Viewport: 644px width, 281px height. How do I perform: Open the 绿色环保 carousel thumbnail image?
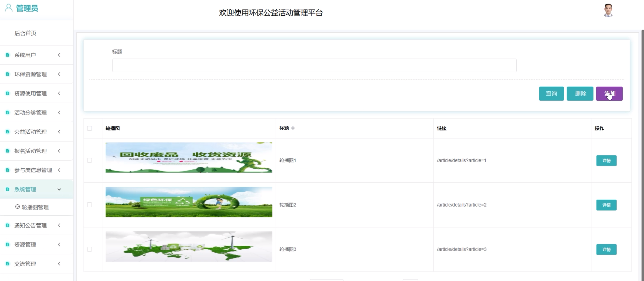point(189,202)
